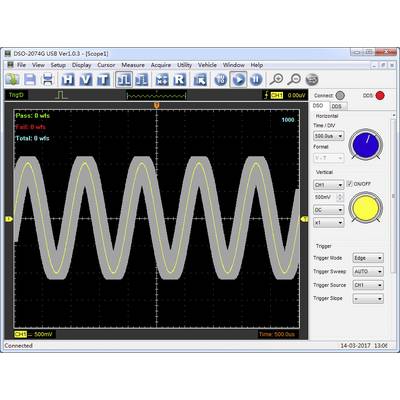Open the Trigger Mode Edge dropdown
400x400 pixels.
368,258
